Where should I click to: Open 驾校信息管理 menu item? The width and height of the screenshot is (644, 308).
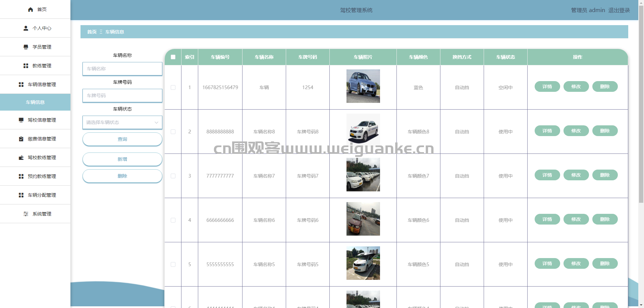35,120
